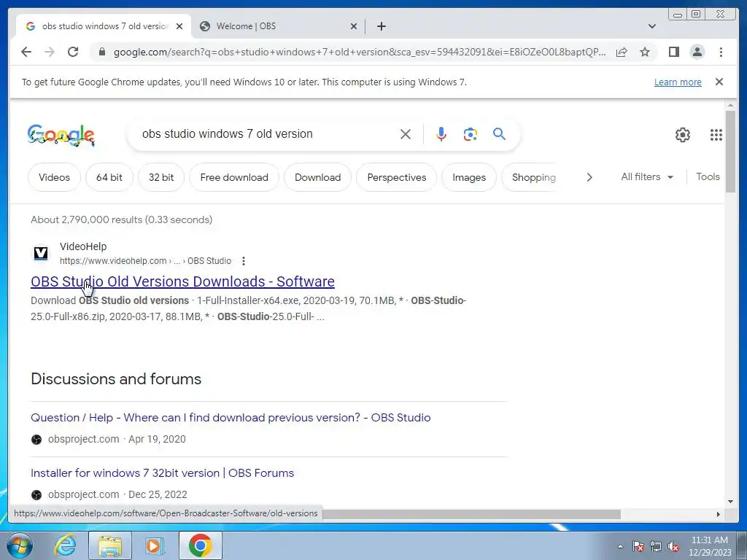747x560 pixels.
Task: Select the Download filter chip
Action: 318,177
